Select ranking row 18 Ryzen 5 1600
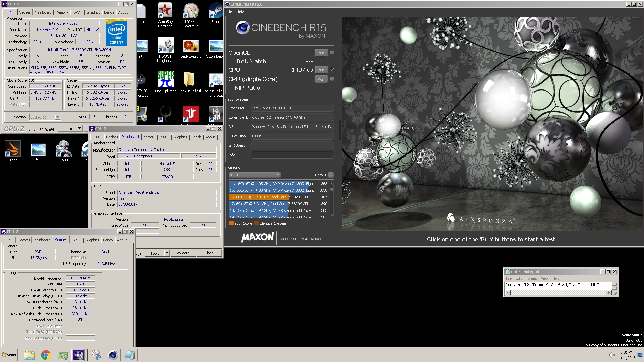This screenshot has width=644, height=362. [278, 210]
